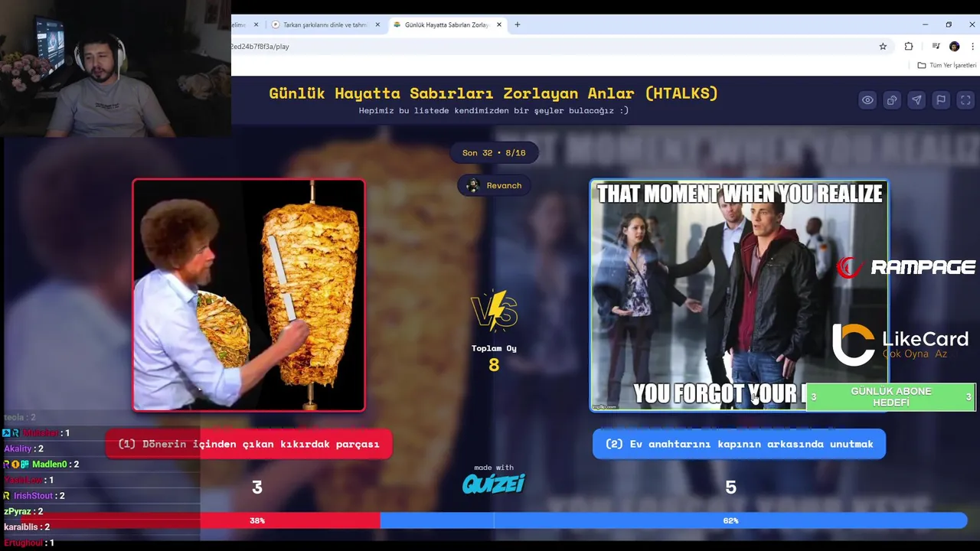Click the GÜNLÜK ABONE HEDEFİ goal bar
The height and width of the screenshot is (551, 980).
[891, 397]
